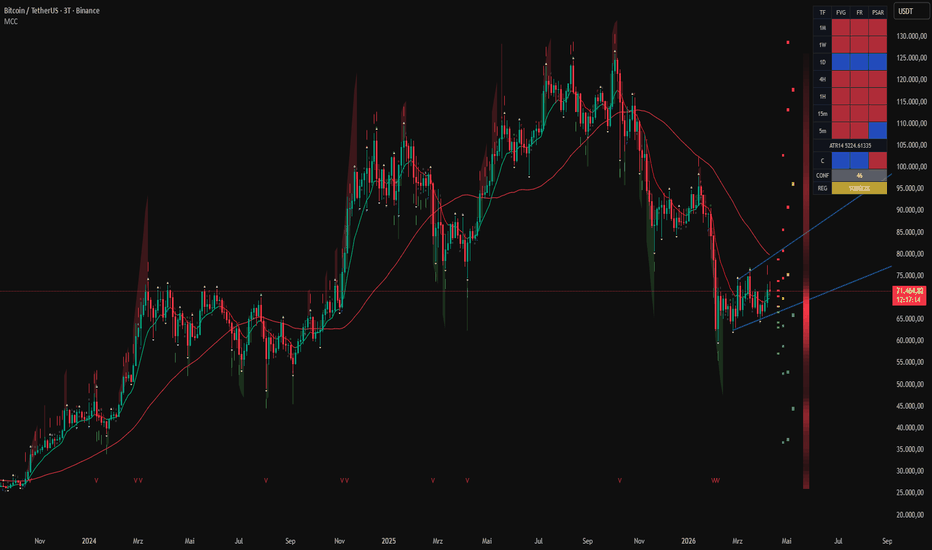Image resolution: width=932 pixels, height=550 pixels.
Task: Click the CONF label in the table
Action: pyautogui.click(x=823, y=175)
